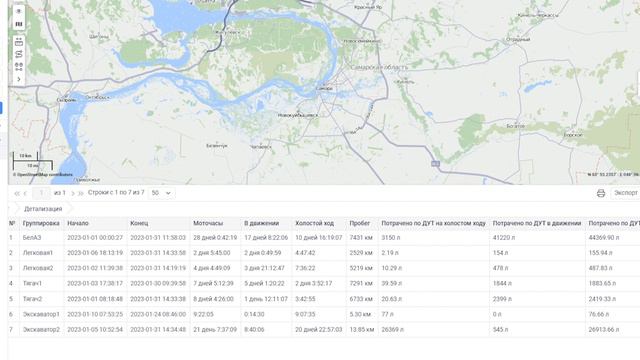
Task: Select the Легковая2 row name
Action: 38,268
